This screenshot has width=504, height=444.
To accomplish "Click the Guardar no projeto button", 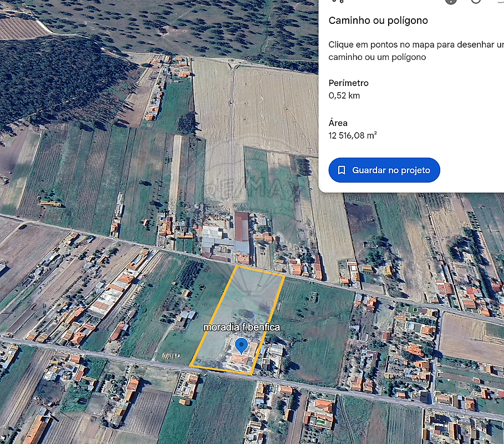I will (384, 170).
